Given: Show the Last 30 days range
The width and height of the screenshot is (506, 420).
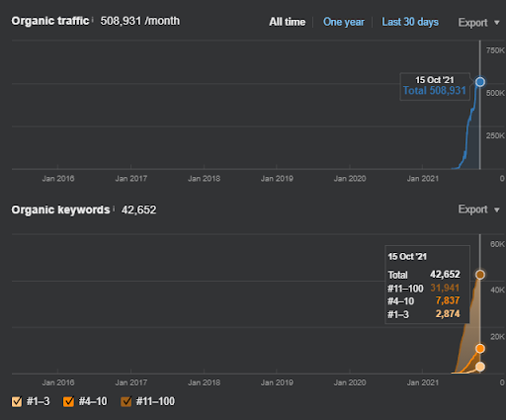Looking at the screenshot, I should (410, 22).
